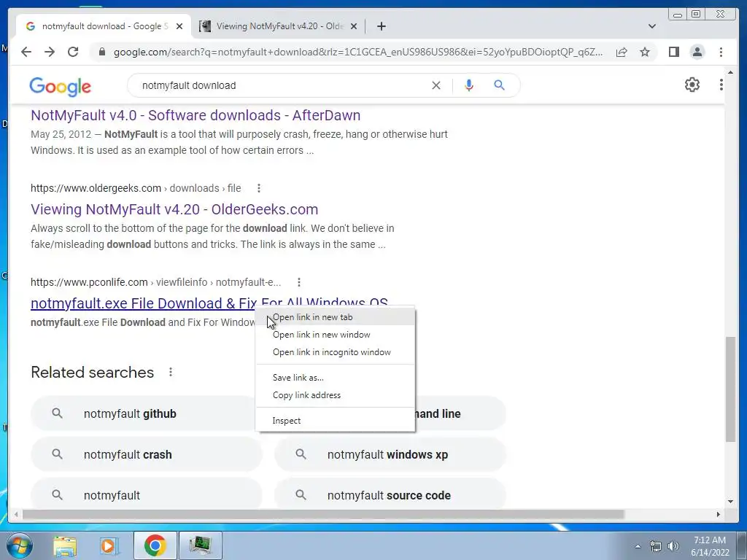The height and width of the screenshot is (560, 747).
Task: Click the Chrome icon in the taskbar
Action: (x=155, y=545)
